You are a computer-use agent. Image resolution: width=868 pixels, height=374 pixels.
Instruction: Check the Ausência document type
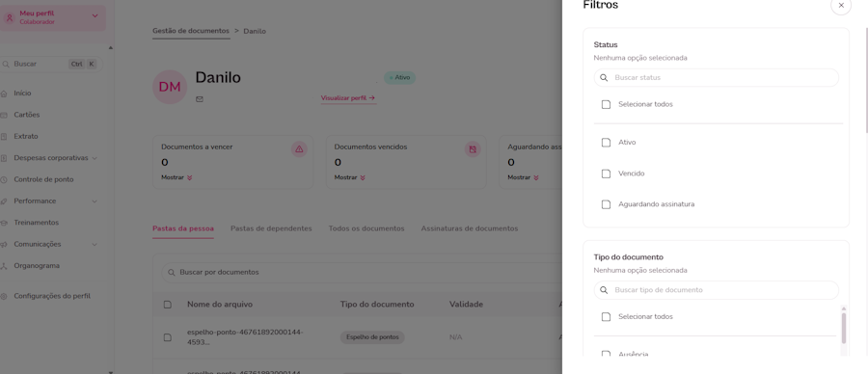pyautogui.click(x=606, y=354)
